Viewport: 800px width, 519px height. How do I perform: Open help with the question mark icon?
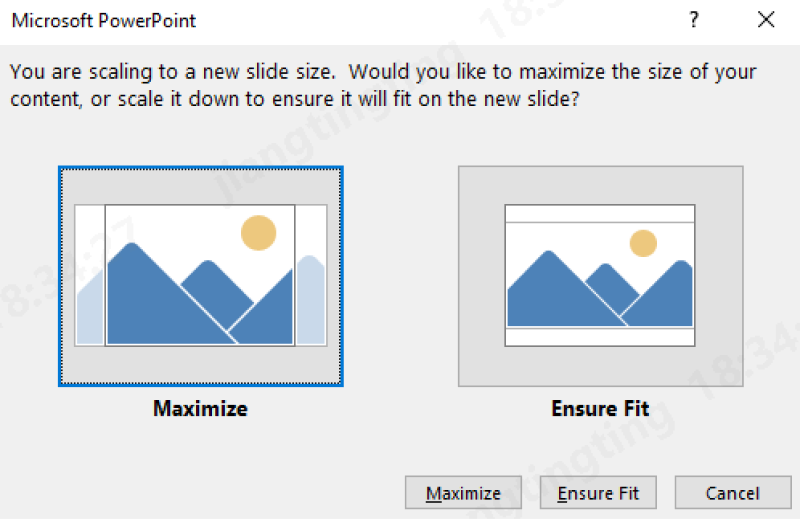pos(693,20)
